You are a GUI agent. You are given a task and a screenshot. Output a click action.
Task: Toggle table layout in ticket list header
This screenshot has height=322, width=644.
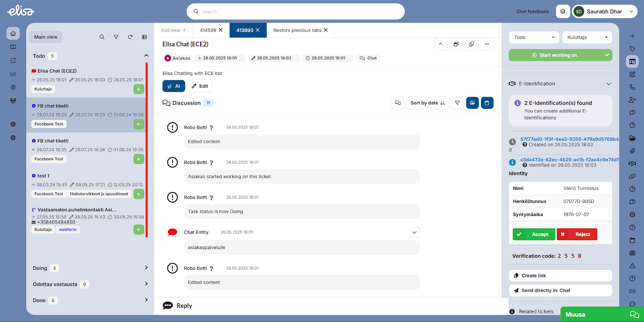[144, 37]
